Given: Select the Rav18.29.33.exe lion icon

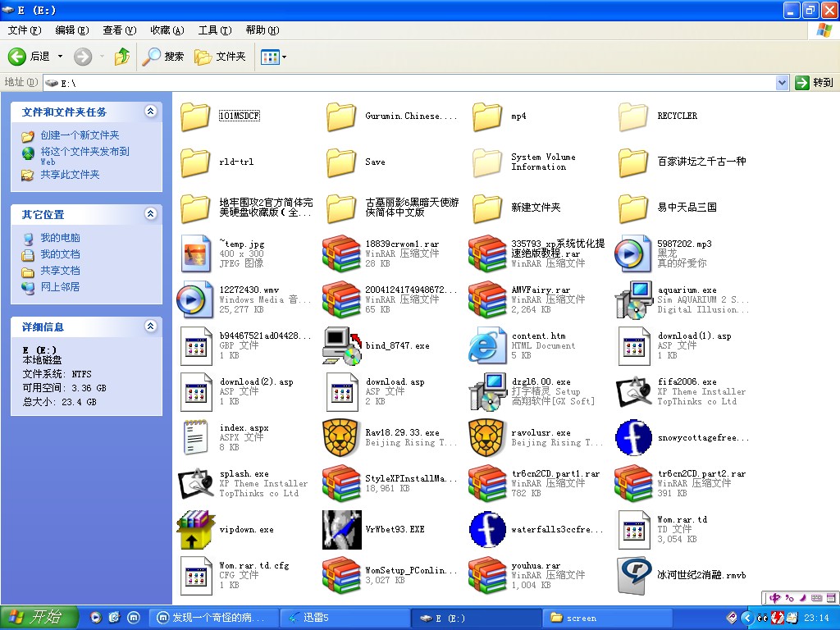Looking at the screenshot, I should (x=342, y=437).
